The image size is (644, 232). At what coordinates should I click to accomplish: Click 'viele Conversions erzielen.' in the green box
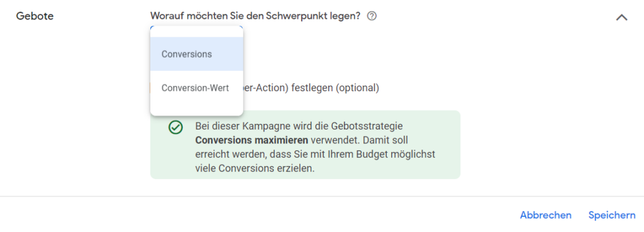coord(255,168)
